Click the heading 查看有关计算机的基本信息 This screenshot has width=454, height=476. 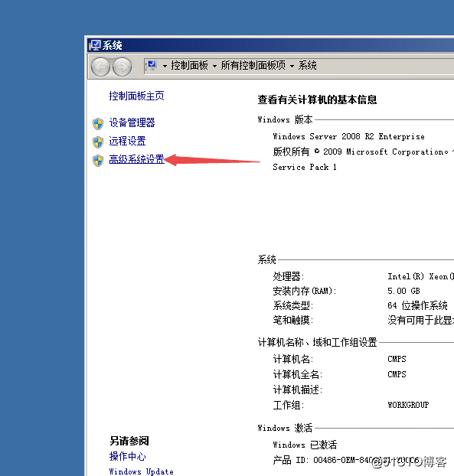coord(317,99)
